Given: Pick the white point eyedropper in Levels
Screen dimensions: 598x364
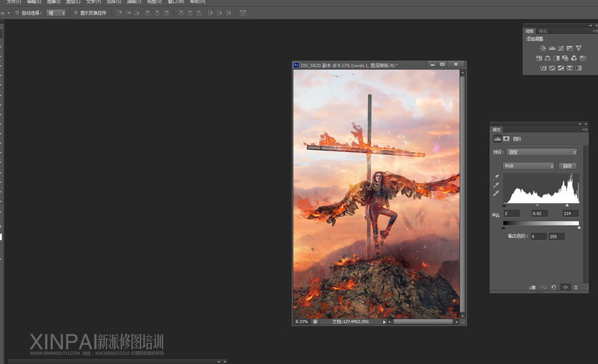Looking at the screenshot, I should pos(496,194).
